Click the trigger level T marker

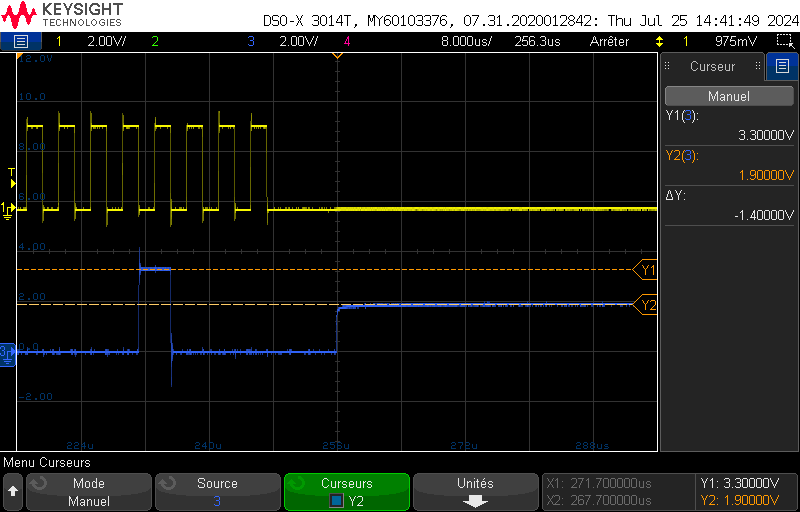pyautogui.click(x=12, y=178)
